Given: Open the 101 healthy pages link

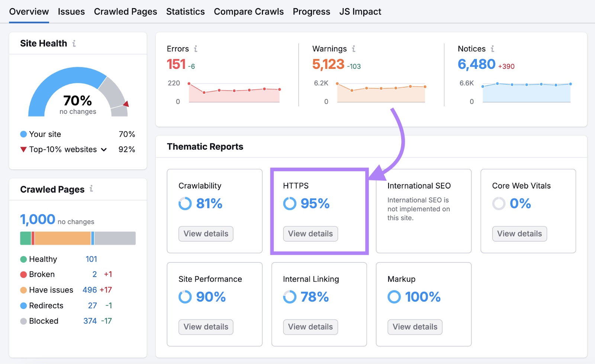Looking at the screenshot, I should 91,259.
